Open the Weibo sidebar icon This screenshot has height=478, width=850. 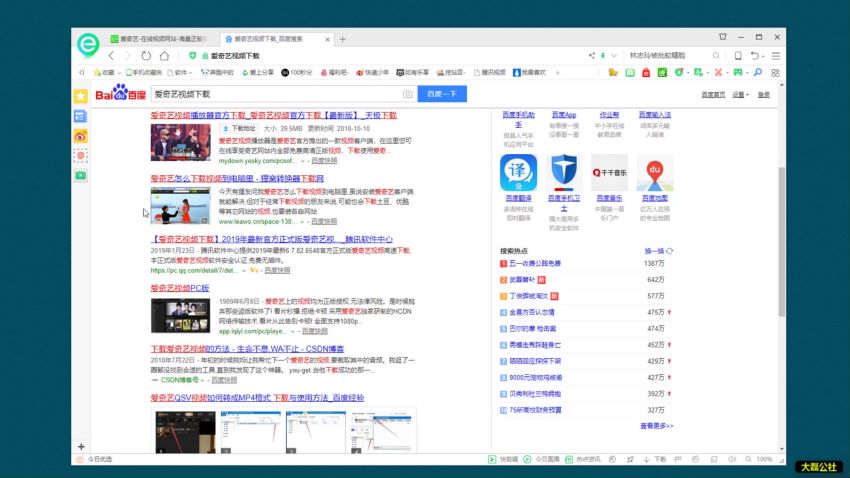(x=81, y=136)
